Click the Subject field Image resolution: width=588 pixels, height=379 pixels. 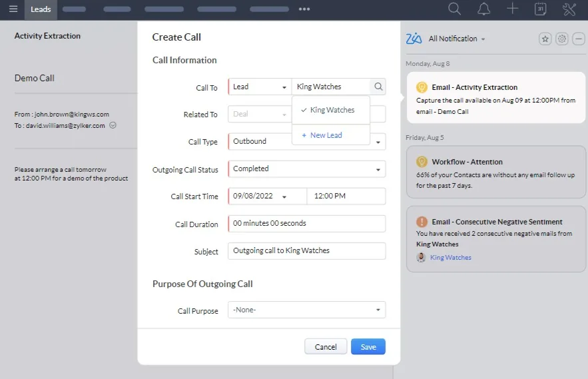pos(307,251)
